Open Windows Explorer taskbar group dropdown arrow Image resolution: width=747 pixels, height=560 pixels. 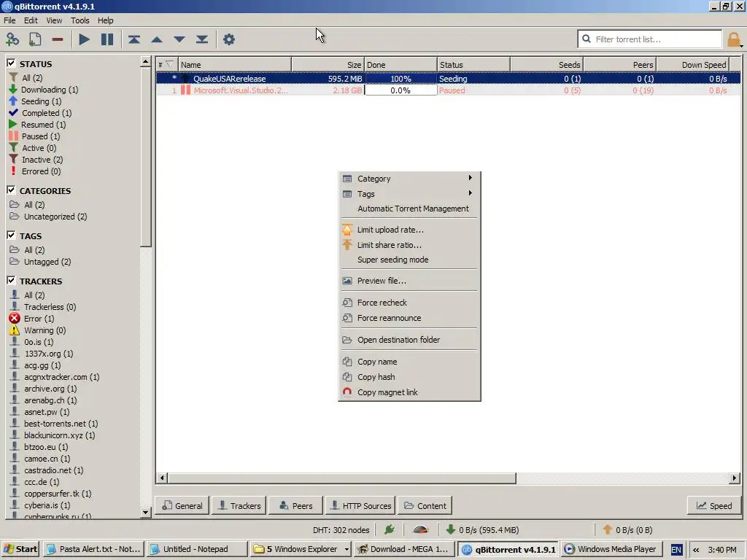tap(347, 549)
